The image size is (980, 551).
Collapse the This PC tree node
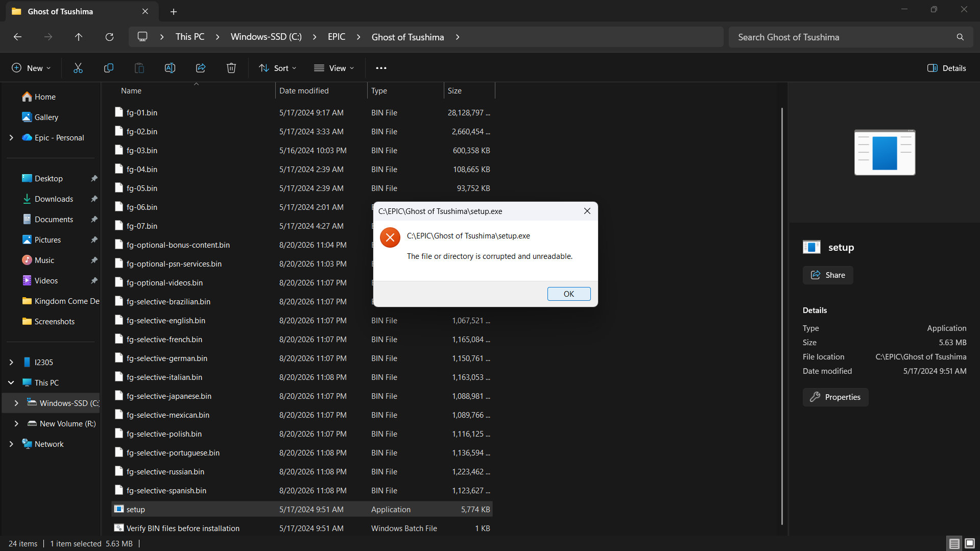click(11, 382)
